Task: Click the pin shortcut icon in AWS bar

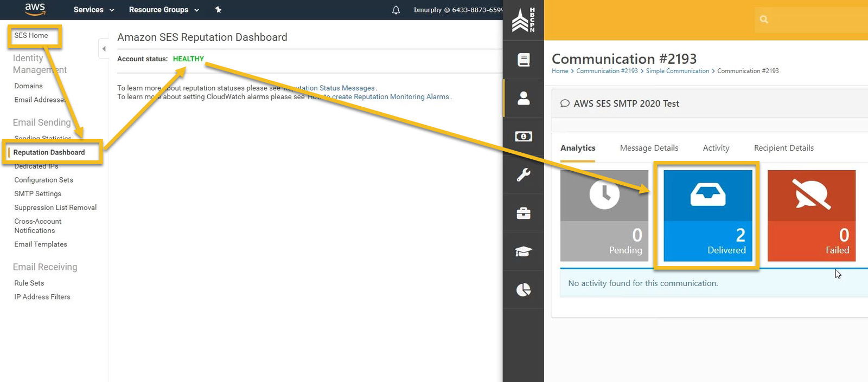Action: (218, 10)
